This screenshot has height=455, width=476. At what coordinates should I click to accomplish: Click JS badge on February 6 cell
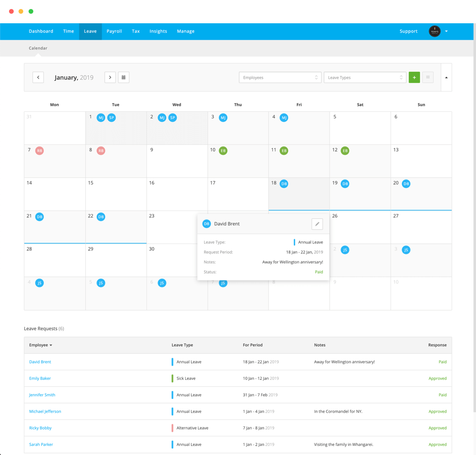pos(162,283)
